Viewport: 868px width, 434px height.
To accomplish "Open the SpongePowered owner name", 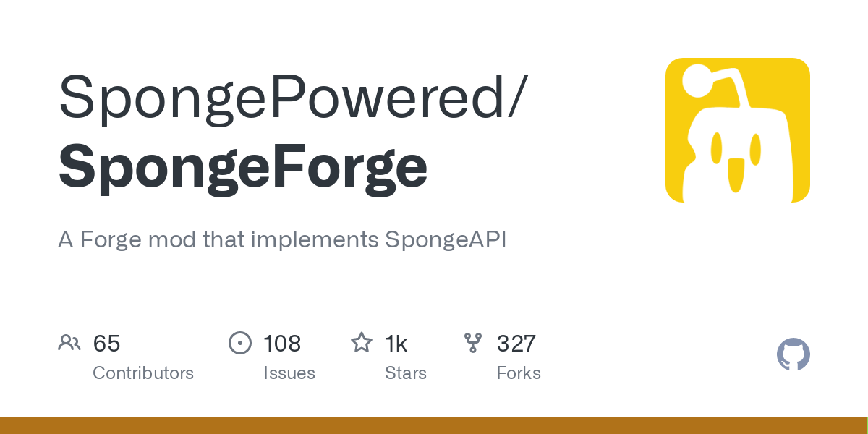I will tap(282, 98).
